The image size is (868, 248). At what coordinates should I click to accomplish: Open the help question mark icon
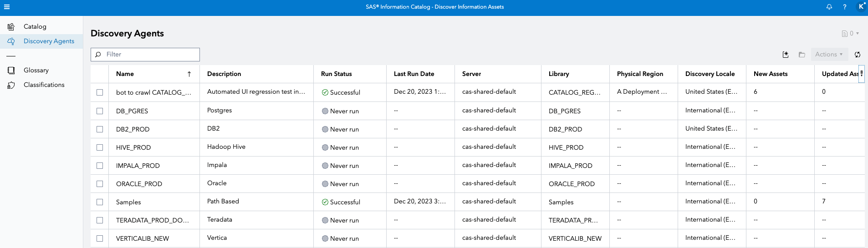coord(845,7)
